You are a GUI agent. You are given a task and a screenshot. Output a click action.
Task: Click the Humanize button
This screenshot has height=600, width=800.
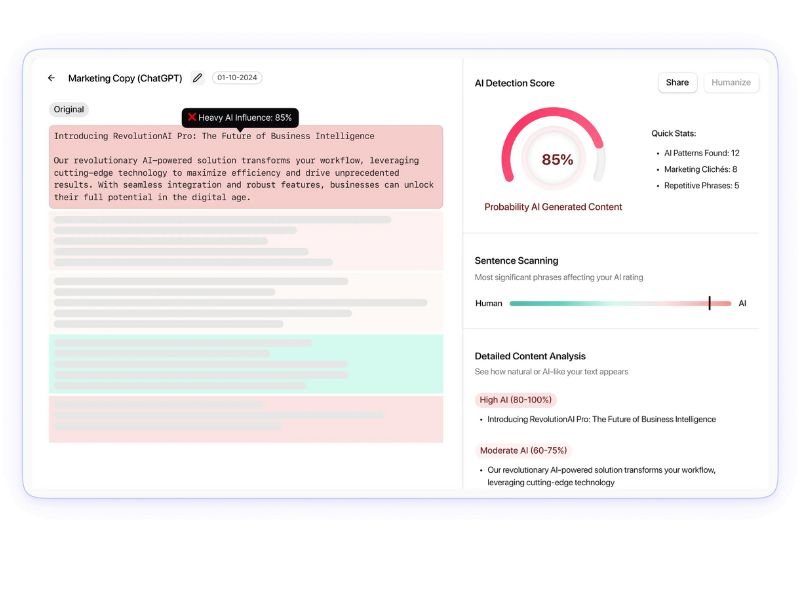pos(731,83)
